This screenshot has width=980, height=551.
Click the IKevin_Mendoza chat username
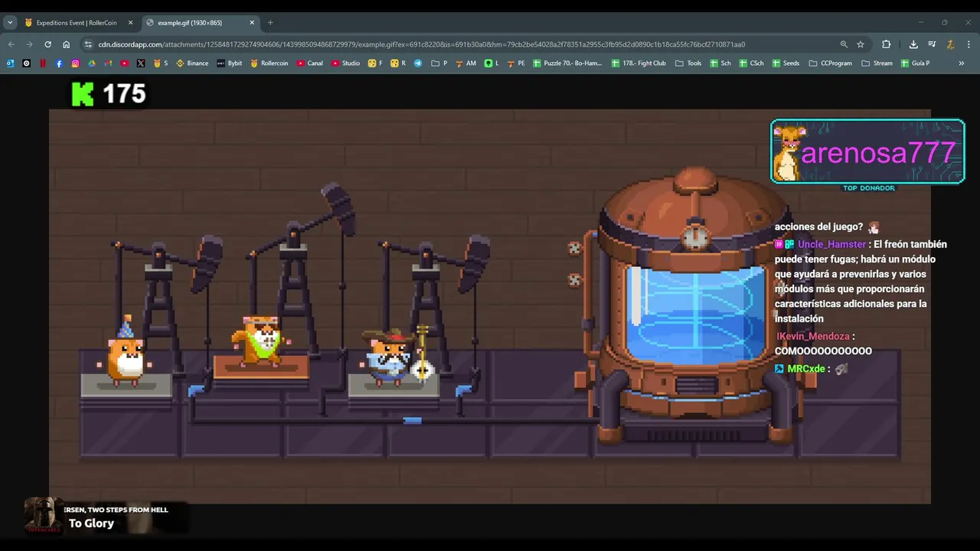click(x=813, y=336)
